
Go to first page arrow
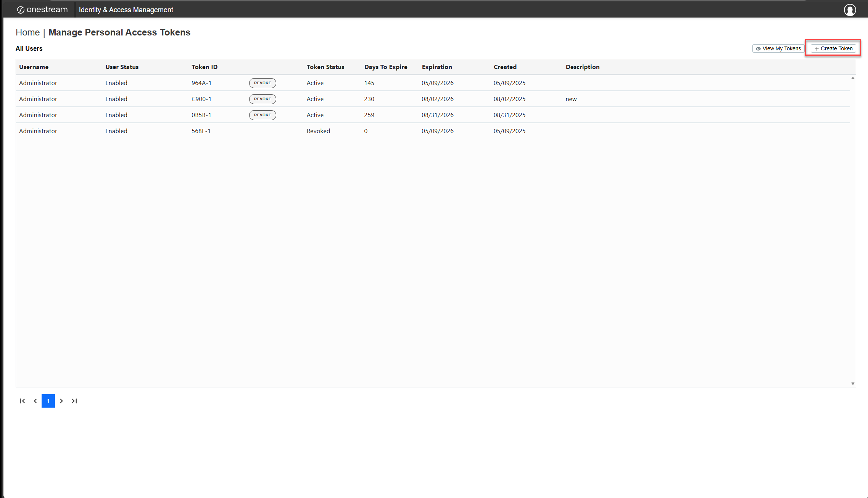pos(22,401)
